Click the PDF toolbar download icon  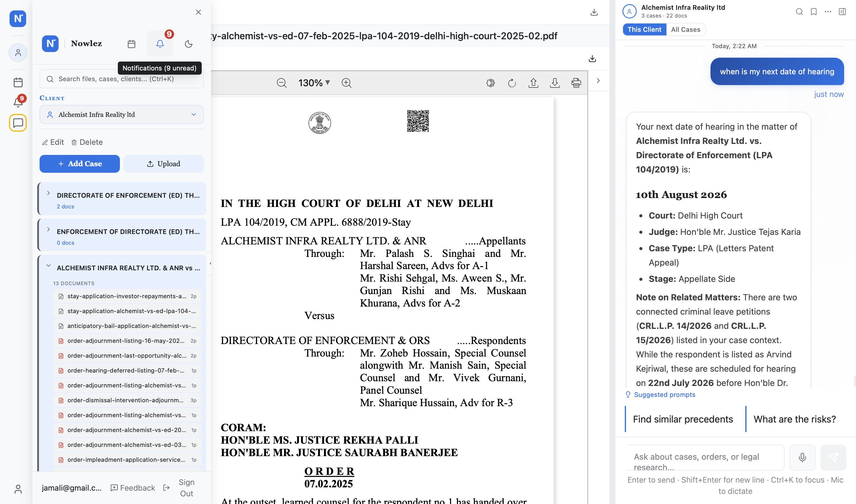555,83
